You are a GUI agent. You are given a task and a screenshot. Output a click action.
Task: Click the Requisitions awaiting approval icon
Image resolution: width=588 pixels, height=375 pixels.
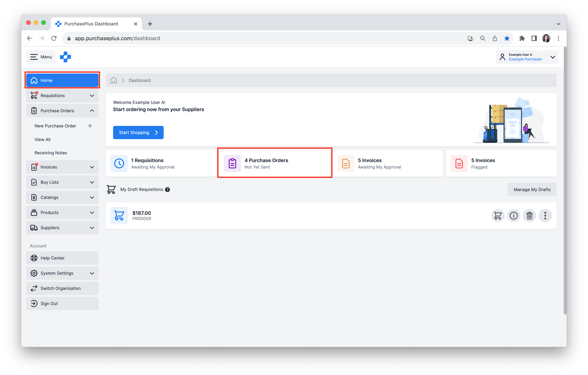pyautogui.click(x=119, y=163)
